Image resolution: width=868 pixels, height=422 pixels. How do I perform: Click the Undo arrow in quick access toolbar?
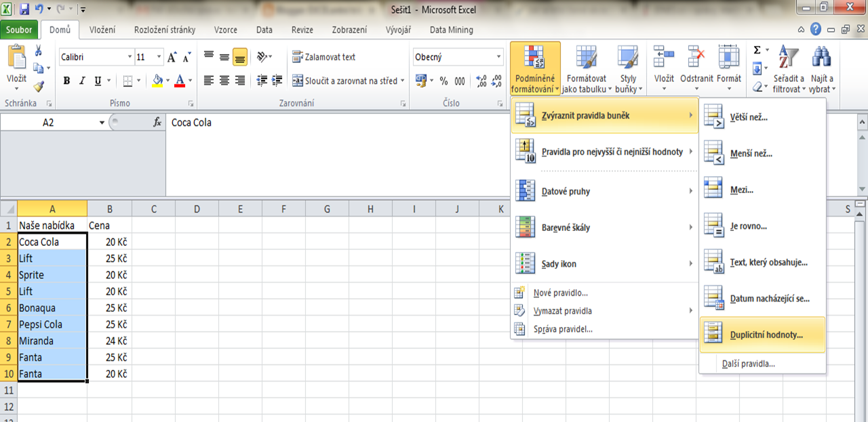click(x=39, y=10)
